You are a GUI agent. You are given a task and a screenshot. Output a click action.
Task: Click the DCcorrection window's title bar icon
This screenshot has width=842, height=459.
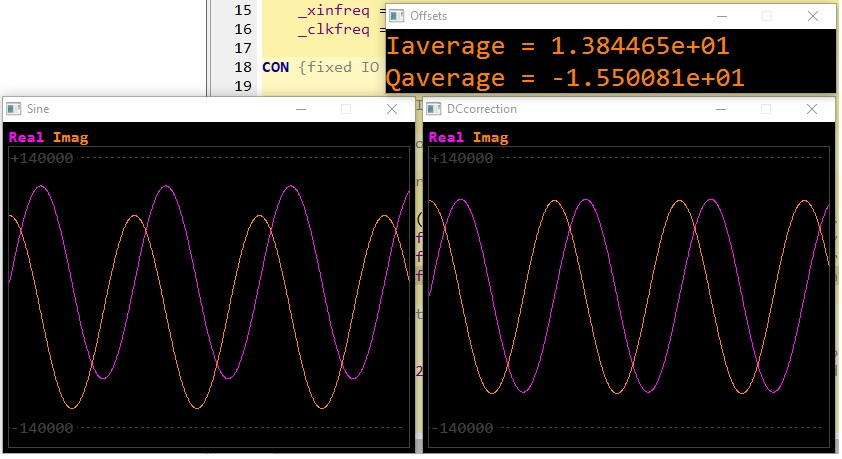click(434, 109)
